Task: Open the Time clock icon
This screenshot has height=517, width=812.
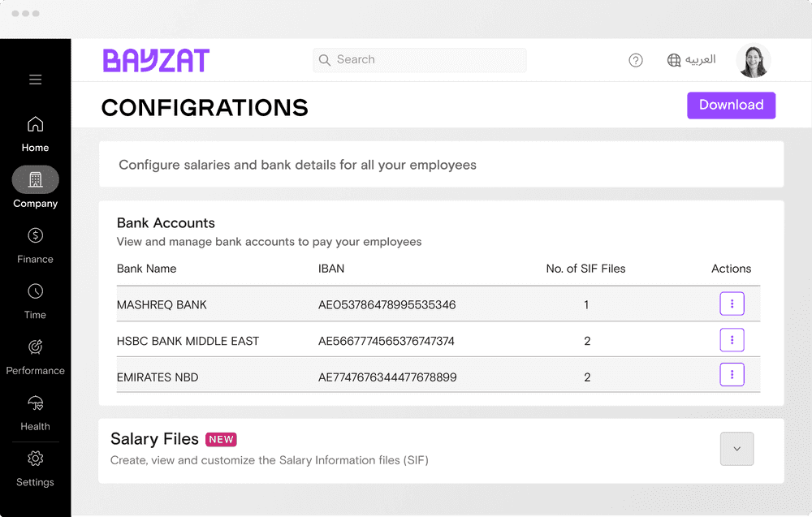Action: [x=35, y=291]
